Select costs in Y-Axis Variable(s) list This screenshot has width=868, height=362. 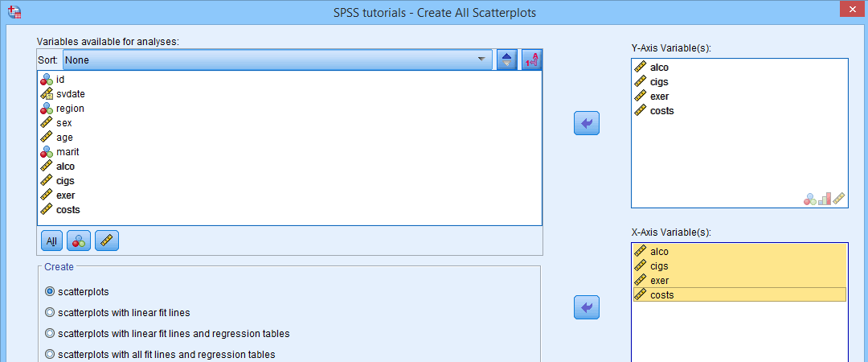pyautogui.click(x=739, y=110)
